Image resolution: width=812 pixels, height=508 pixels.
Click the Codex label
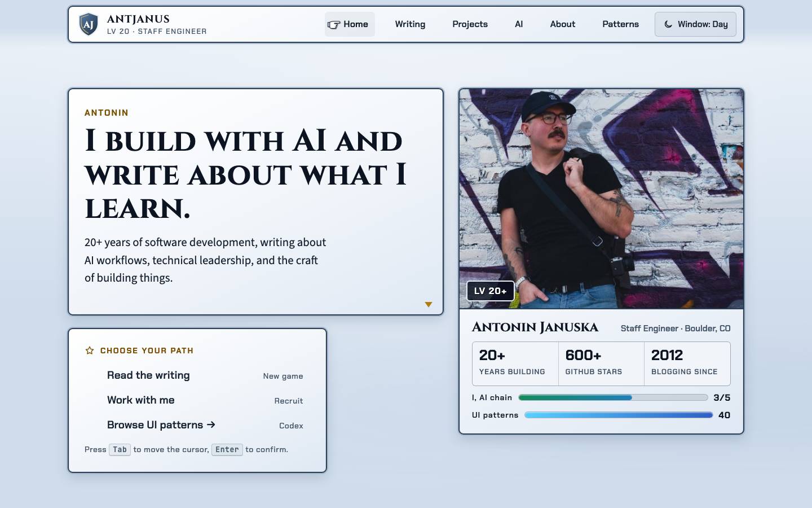tap(291, 426)
